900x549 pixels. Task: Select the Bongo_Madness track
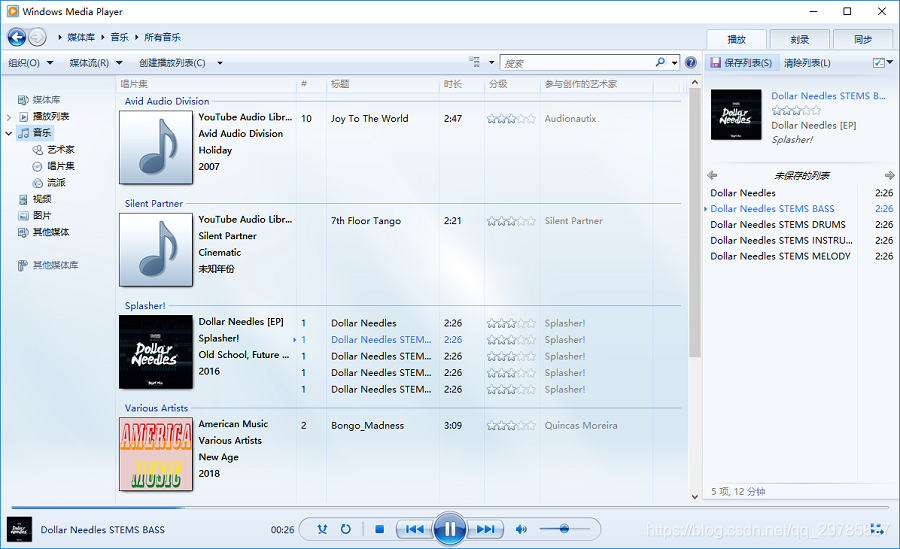[367, 426]
